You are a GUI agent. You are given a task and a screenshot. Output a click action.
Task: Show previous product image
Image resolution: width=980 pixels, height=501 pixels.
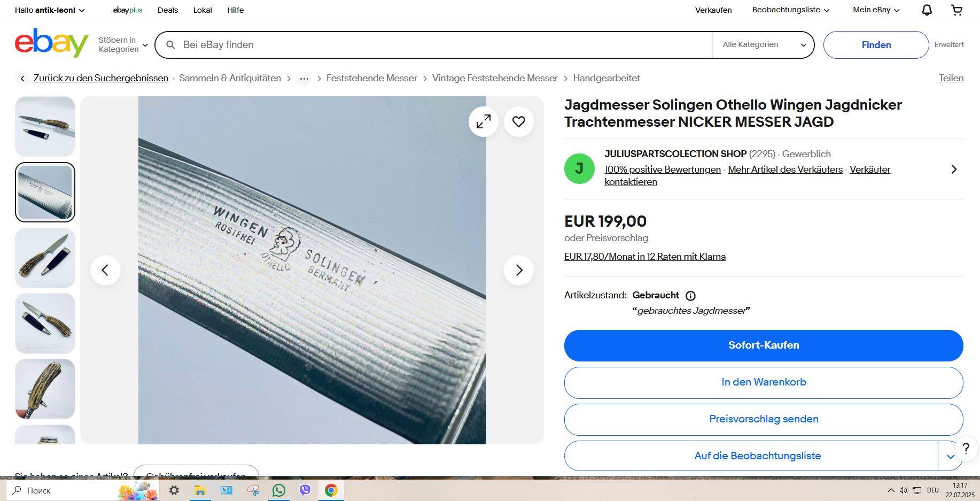[x=105, y=270]
